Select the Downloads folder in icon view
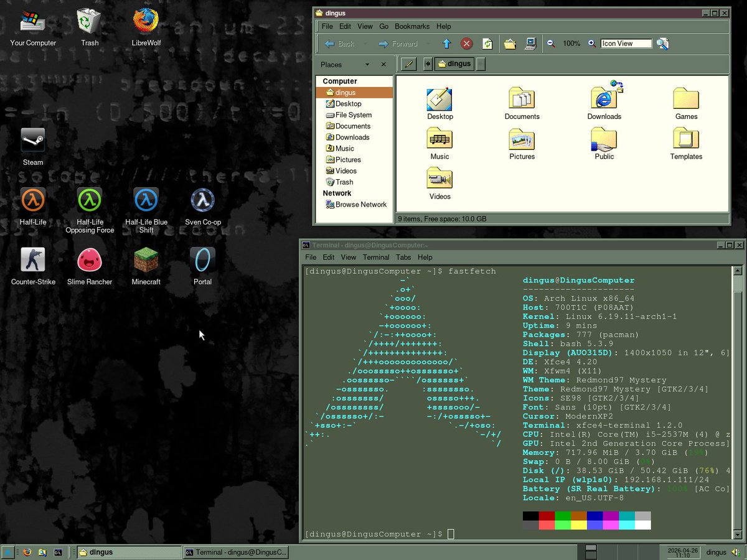The width and height of the screenshot is (747, 560). [604, 101]
